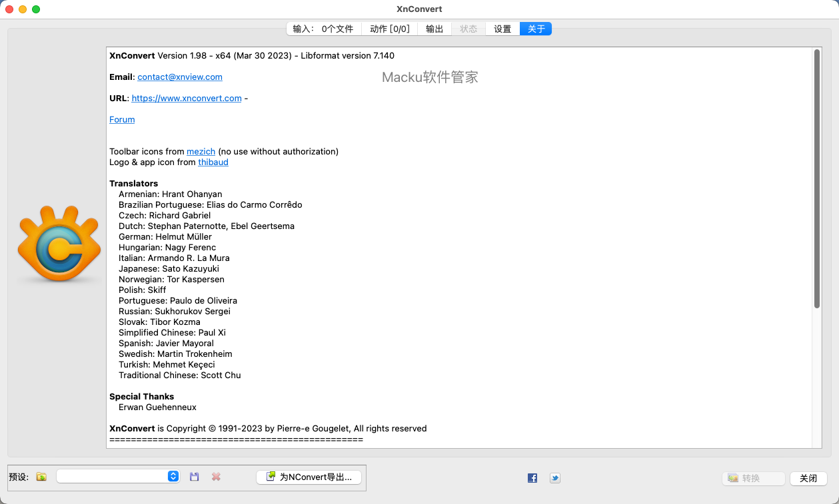Click the Dutch translators line
This screenshot has height=504, width=839.
207,226
